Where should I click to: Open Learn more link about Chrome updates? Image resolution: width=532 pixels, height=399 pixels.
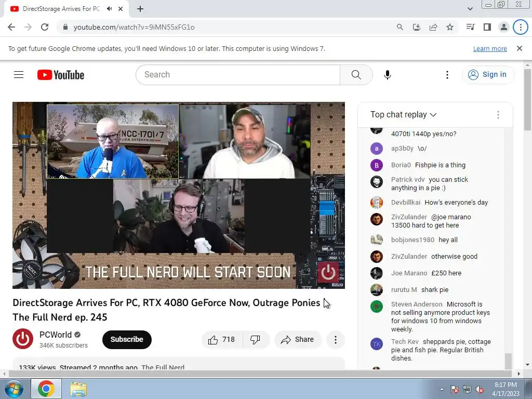[x=490, y=48]
